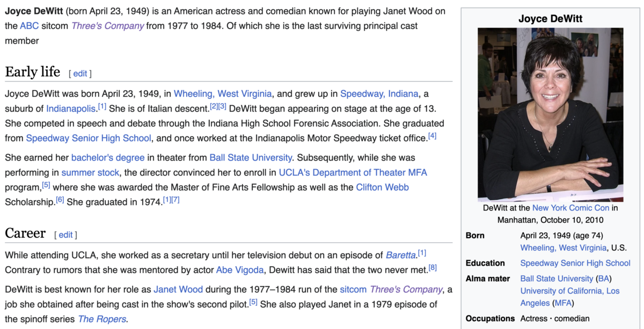Click the Occupations label in infobox
The height and width of the screenshot is (329, 644).
(491, 318)
